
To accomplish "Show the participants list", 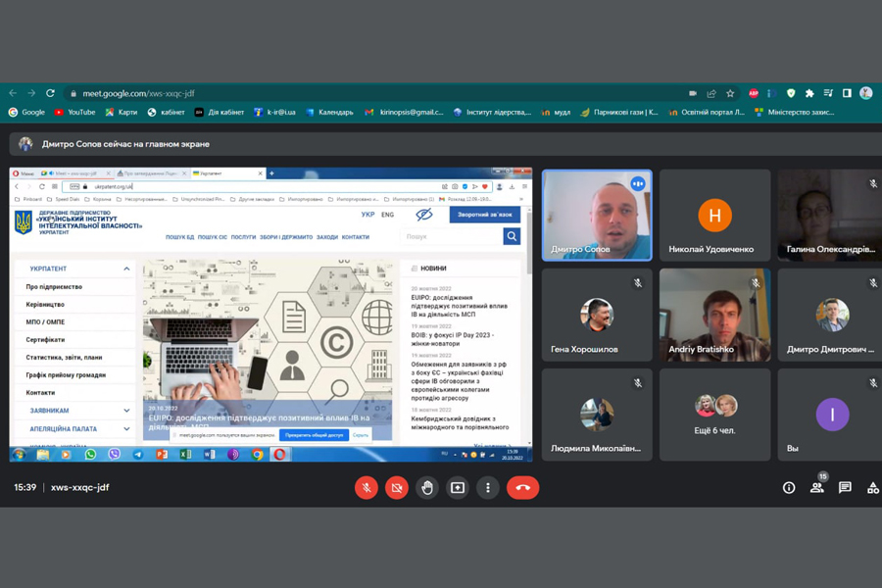I will click(816, 488).
